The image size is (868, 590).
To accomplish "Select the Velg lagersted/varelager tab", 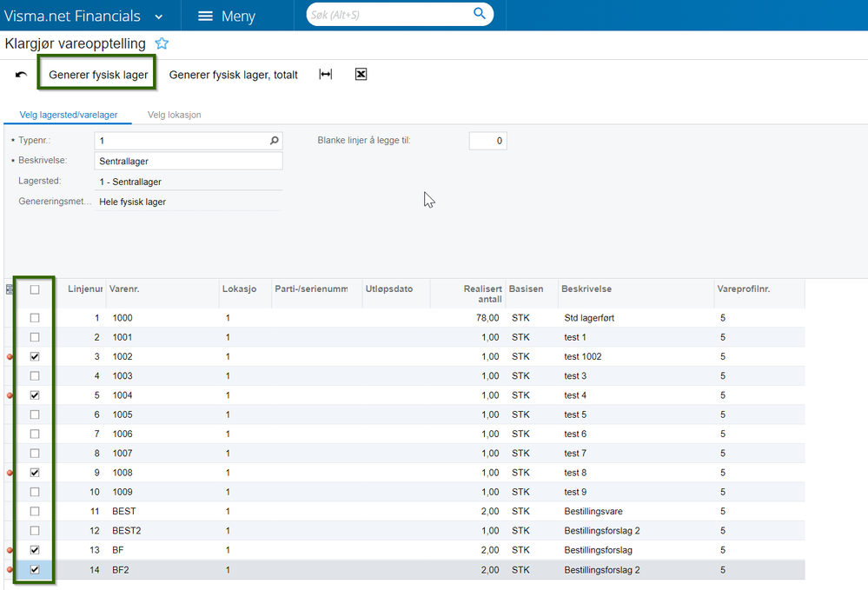I will coord(69,115).
